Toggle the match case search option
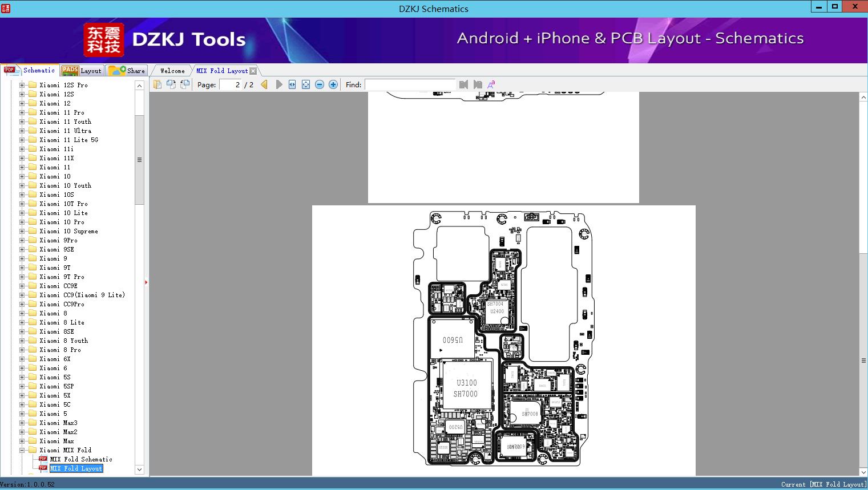This screenshot has width=868, height=490. [491, 84]
